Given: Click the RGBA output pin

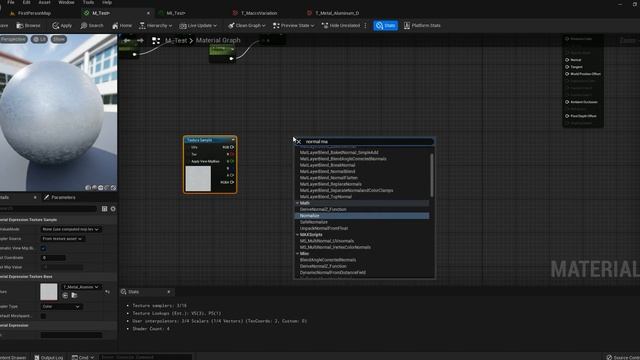Looking at the screenshot, I should 232,182.
